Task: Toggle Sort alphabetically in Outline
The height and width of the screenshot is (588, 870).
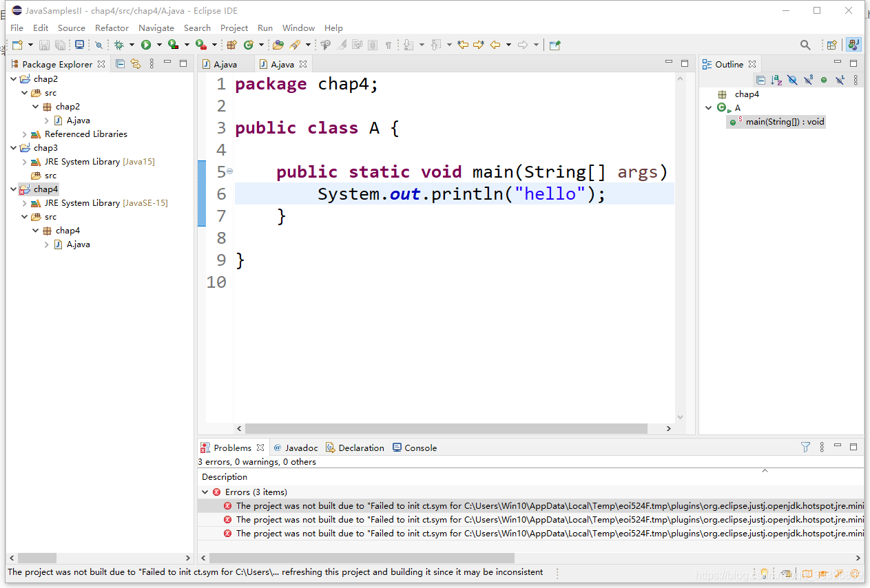Action: point(776,81)
